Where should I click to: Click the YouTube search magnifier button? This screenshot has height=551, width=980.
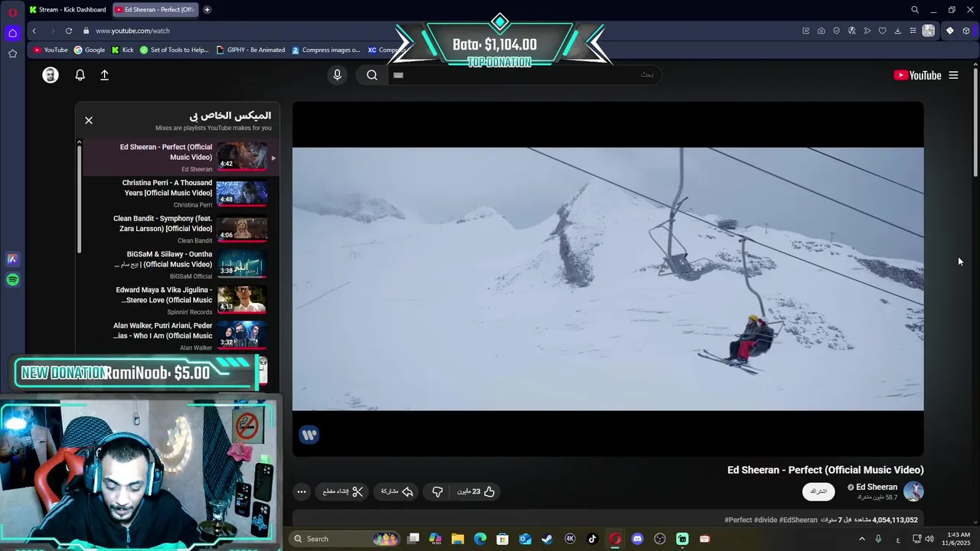click(372, 75)
